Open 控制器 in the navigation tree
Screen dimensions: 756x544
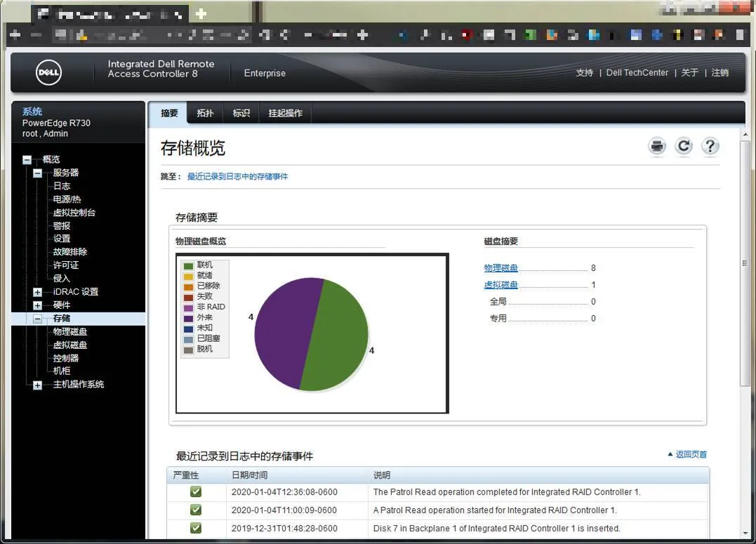(x=65, y=358)
